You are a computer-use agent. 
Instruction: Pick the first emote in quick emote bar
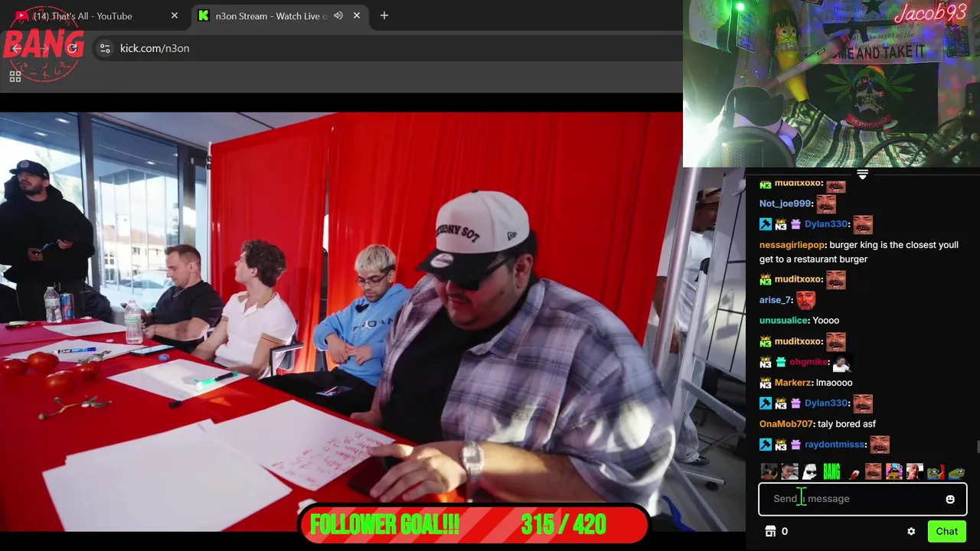click(769, 471)
